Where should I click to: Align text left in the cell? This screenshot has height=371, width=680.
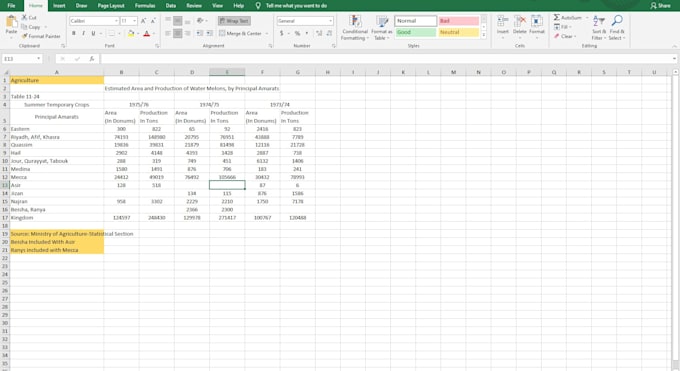click(168, 33)
